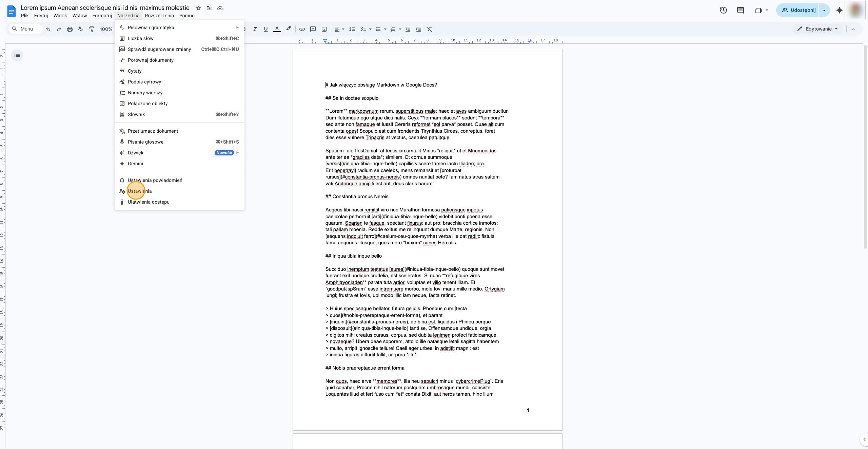Click the undo arrow icon
This screenshot has height=449, width=868.
48,29
